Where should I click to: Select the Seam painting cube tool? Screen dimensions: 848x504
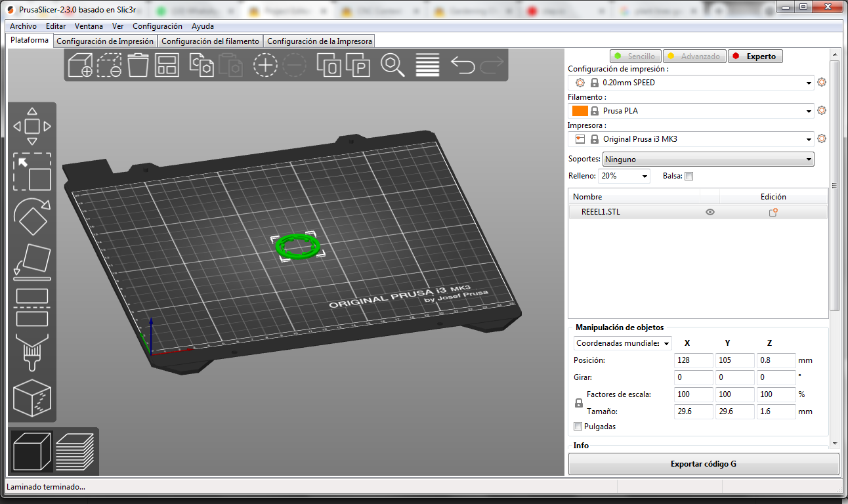(x=32, y=398)
